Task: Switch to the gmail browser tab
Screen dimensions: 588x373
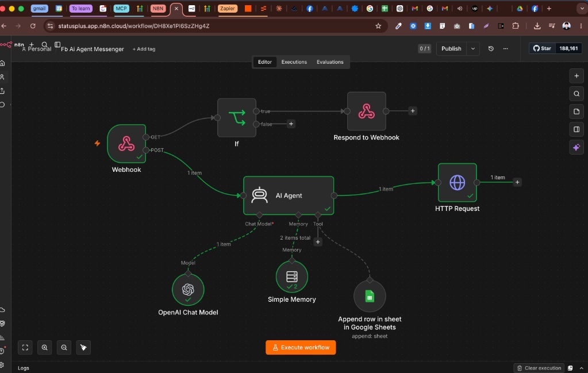Action: coord(40,8)
